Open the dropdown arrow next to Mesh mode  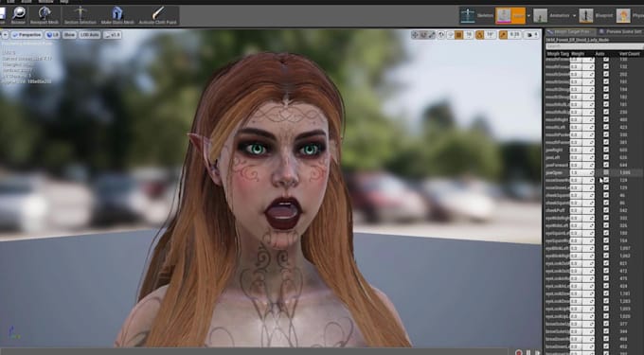(x=529, y=15)
